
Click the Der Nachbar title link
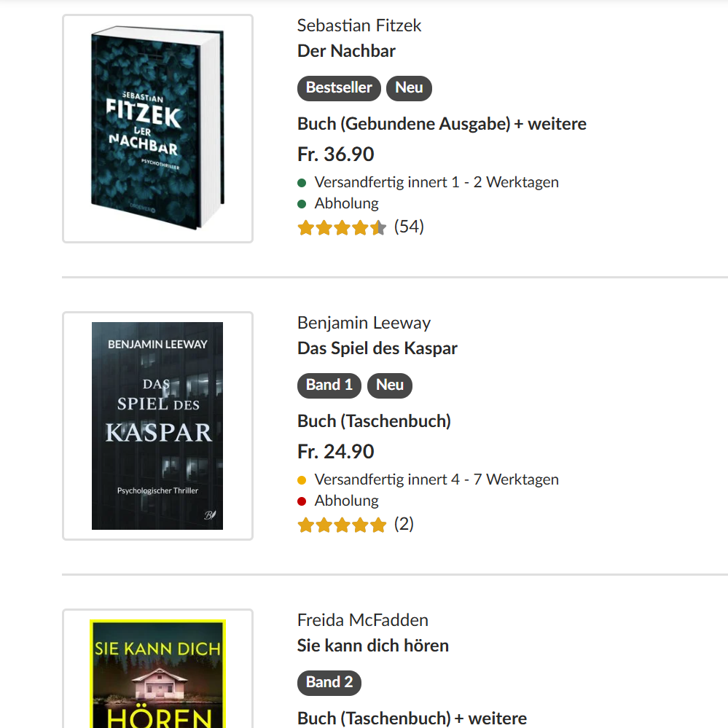pos(346,51)
